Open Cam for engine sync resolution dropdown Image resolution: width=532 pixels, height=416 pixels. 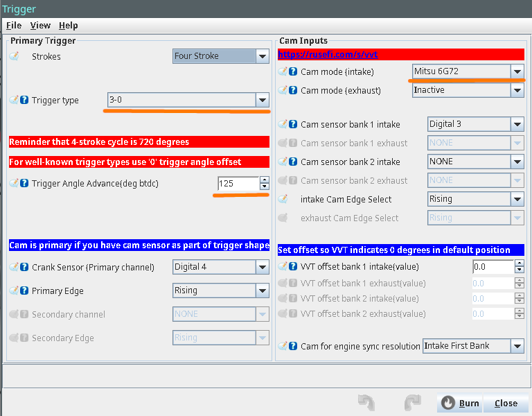517,345
